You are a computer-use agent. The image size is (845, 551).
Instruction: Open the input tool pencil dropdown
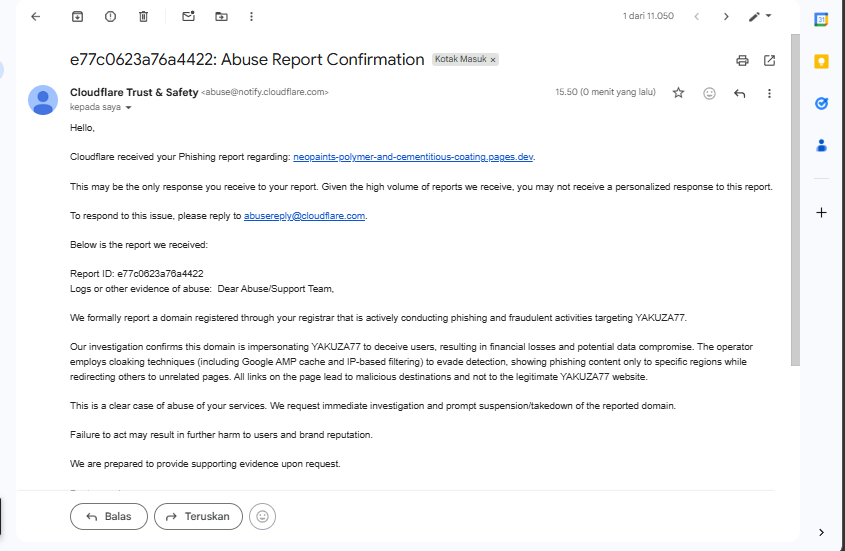[x=761, y=17]
